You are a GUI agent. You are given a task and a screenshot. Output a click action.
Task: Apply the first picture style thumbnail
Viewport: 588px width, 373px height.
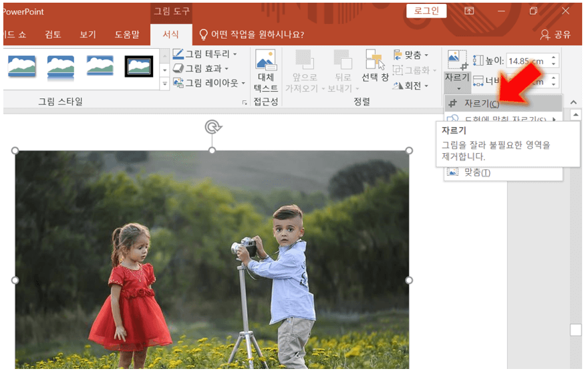click(x=22, y=66)
